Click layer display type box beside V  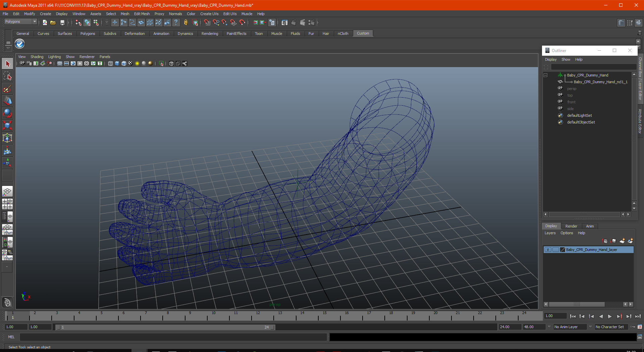click(555, 250)
